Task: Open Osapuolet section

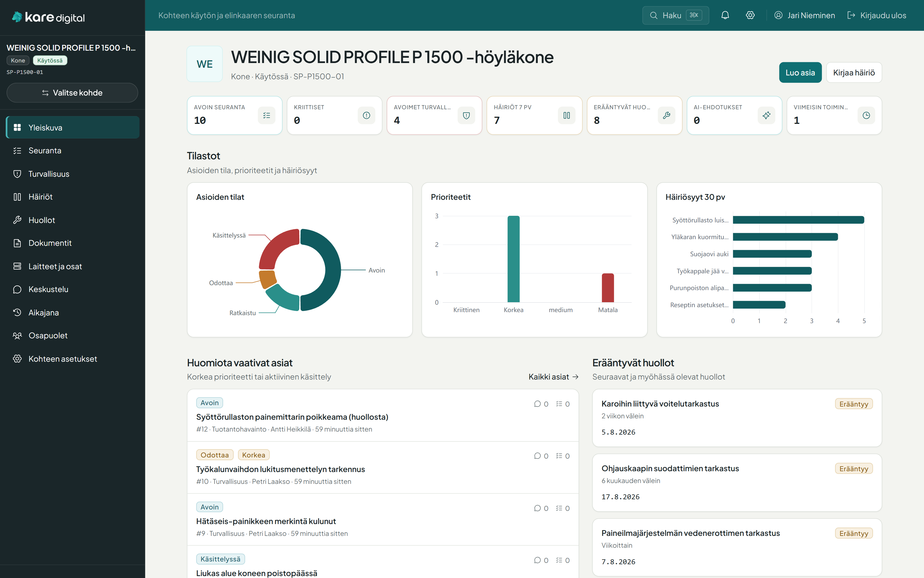Action: tap(73, 336)
